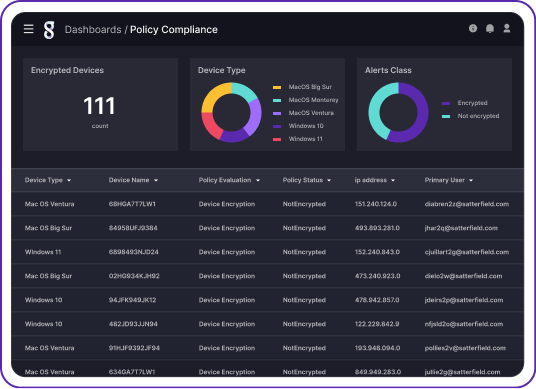This screenshot has width=536, height=389.
Task: Expand the Device Name column dropdown
Action: click(156, 180)
